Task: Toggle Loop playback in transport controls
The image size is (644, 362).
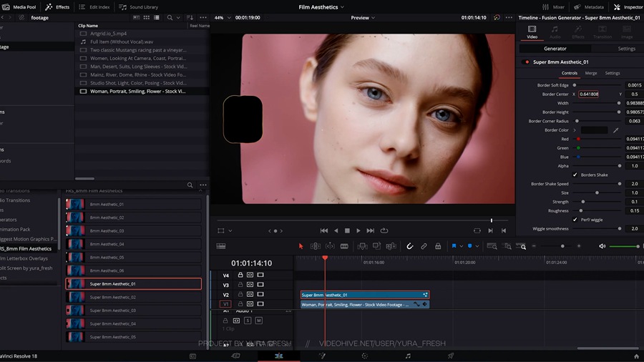Action: click(384, 230)
